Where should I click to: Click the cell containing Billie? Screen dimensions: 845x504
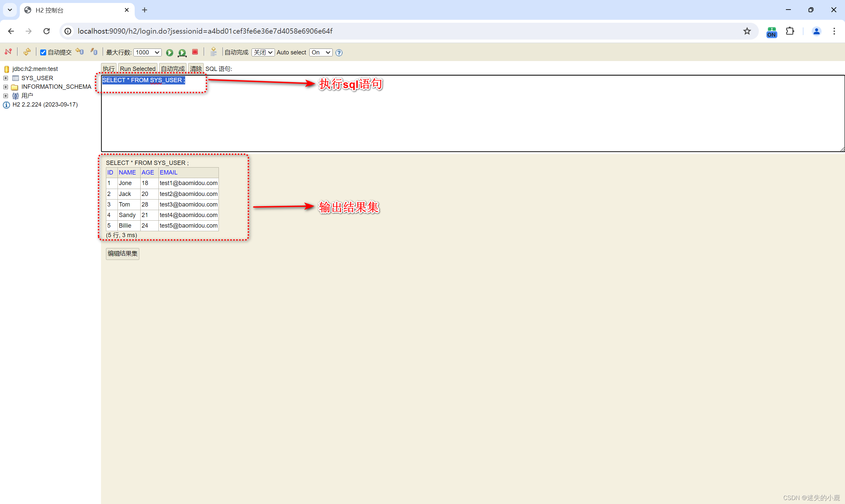(129, 226)
